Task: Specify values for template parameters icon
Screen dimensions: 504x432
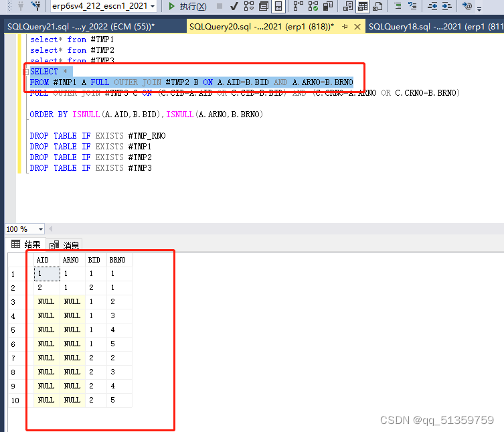Action: pos(467,6)
